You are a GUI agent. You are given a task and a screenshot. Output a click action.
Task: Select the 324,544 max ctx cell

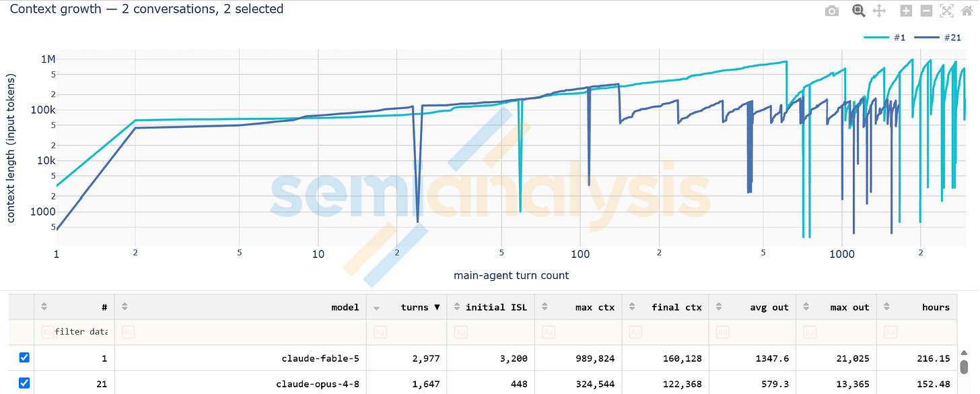coord(579,383)
